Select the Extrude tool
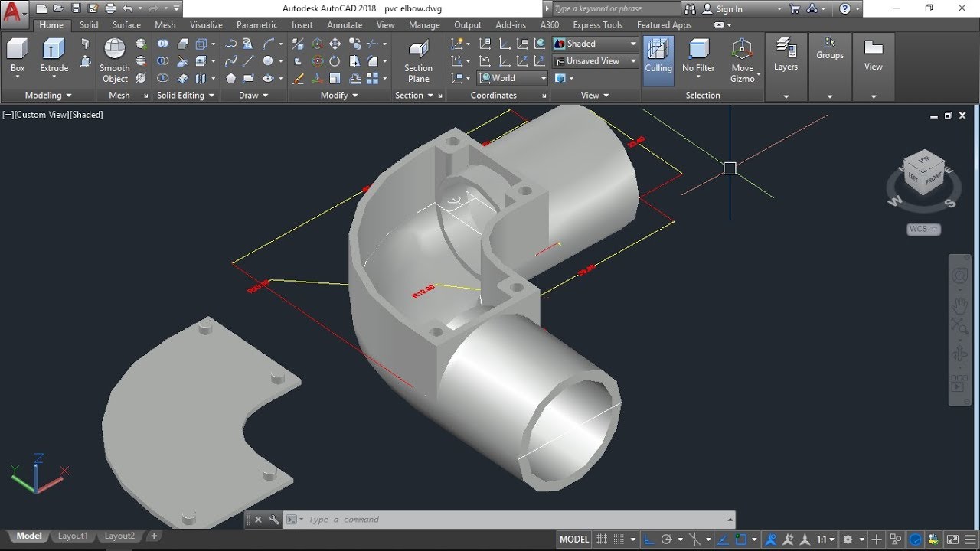 click(54, 57)
